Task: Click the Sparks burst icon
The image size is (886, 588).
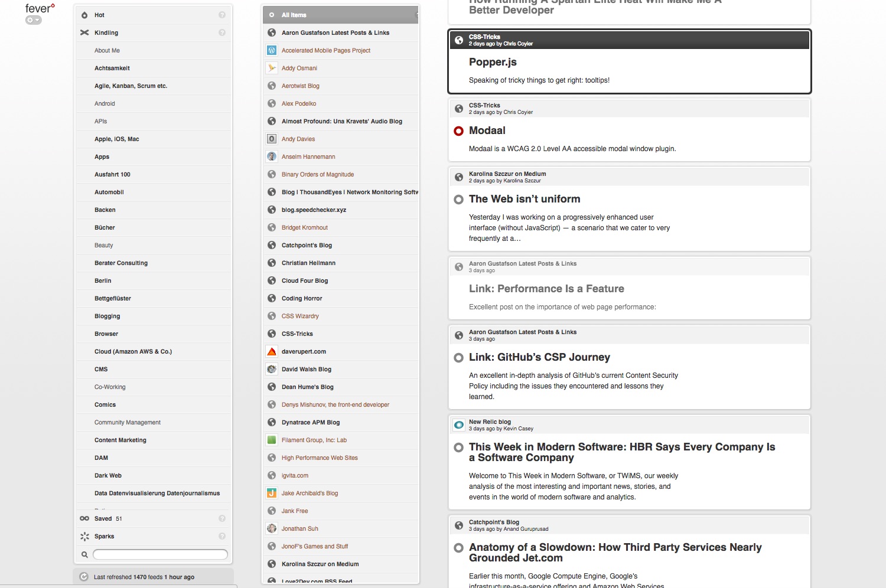Action: pos(84,536)
